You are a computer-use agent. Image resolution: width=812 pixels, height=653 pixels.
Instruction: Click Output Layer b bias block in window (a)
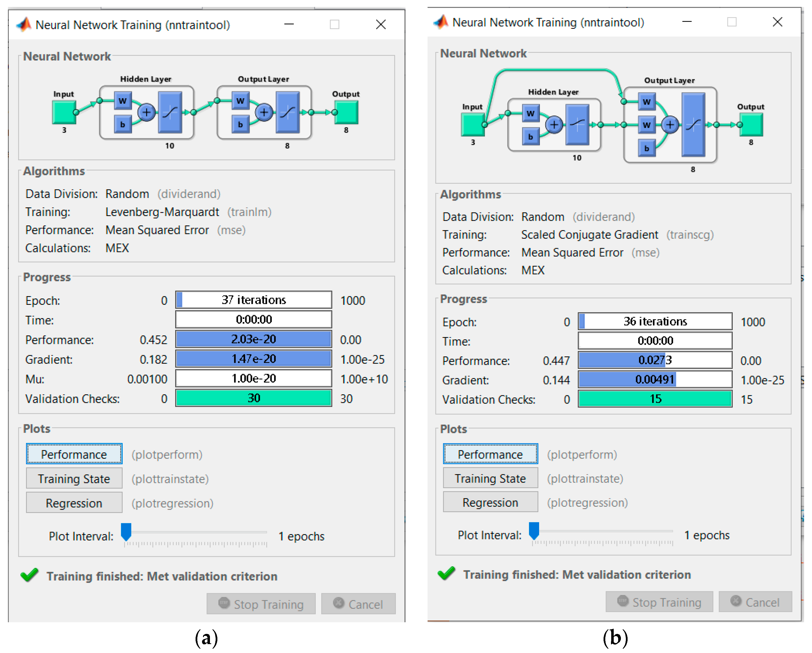tap(240, 124)
